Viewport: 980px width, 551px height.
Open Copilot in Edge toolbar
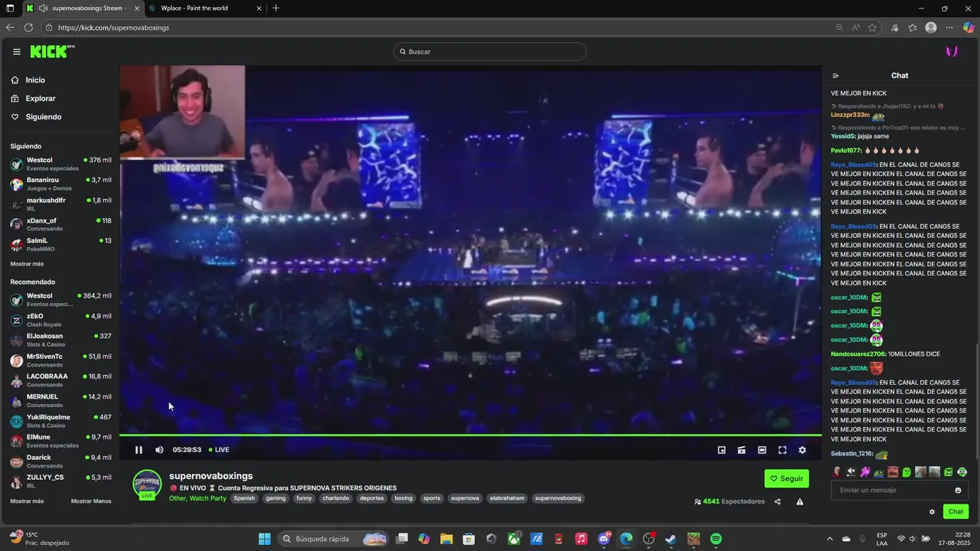pos(968,28)
